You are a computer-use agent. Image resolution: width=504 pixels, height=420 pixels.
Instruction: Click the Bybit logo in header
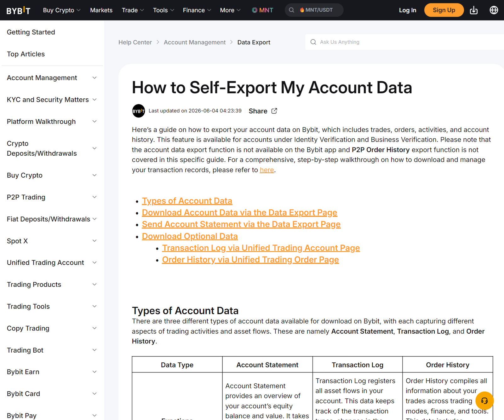click(x=18, y=10)
